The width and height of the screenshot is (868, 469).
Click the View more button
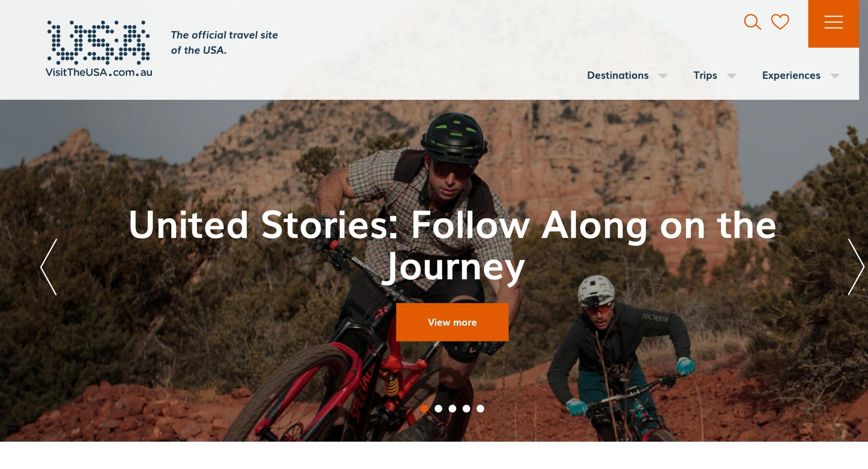452,322
